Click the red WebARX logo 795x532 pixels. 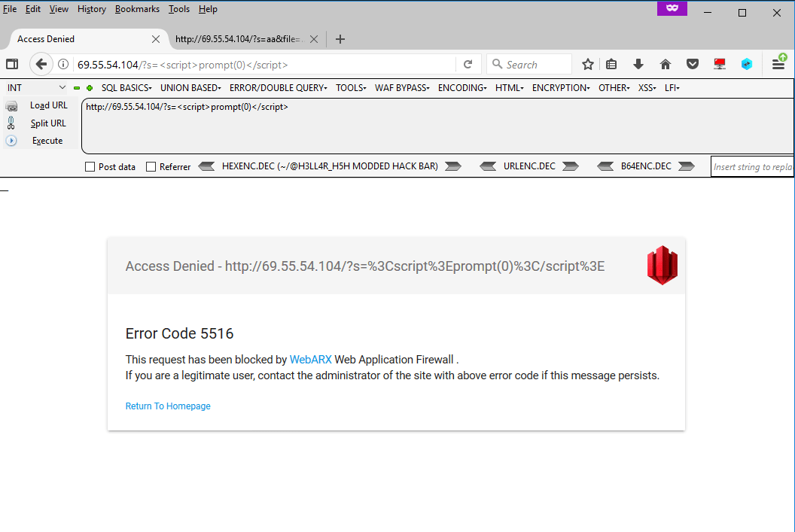662,265
